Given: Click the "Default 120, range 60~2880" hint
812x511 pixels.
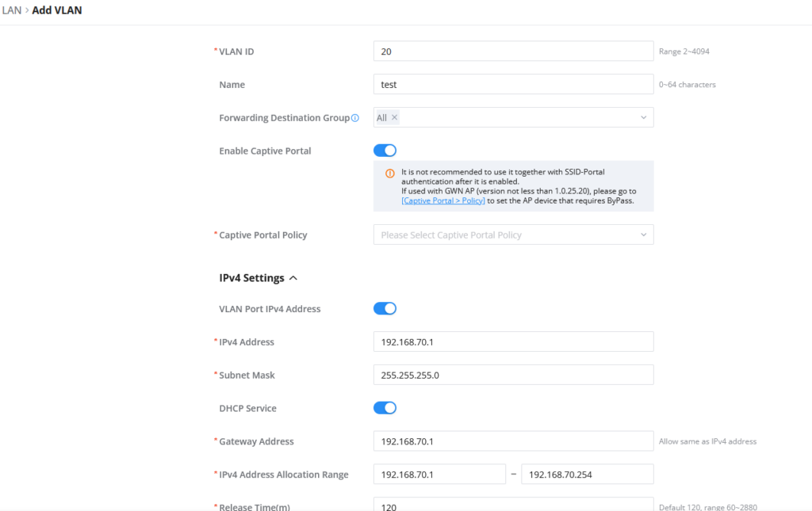Looking at the screenshot, I should 708,507.
